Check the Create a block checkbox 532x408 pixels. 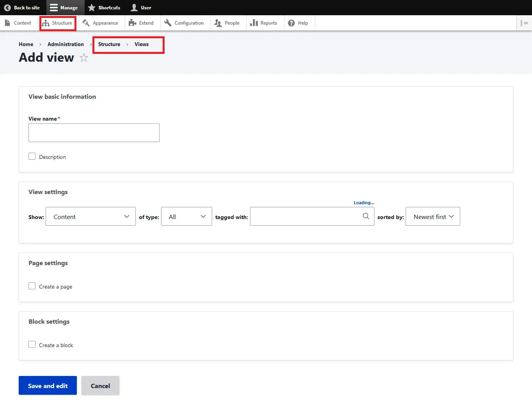pos(32,344)
